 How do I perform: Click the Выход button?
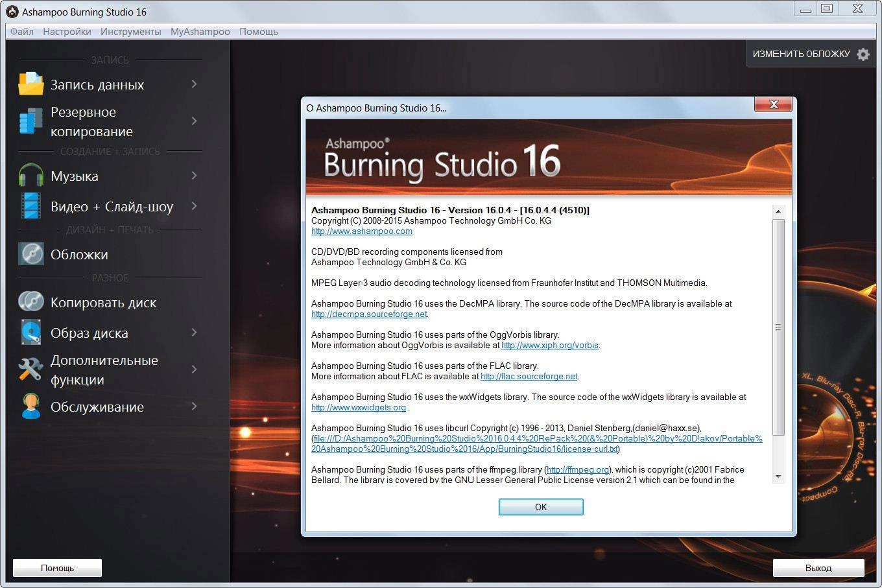point(818,568)
